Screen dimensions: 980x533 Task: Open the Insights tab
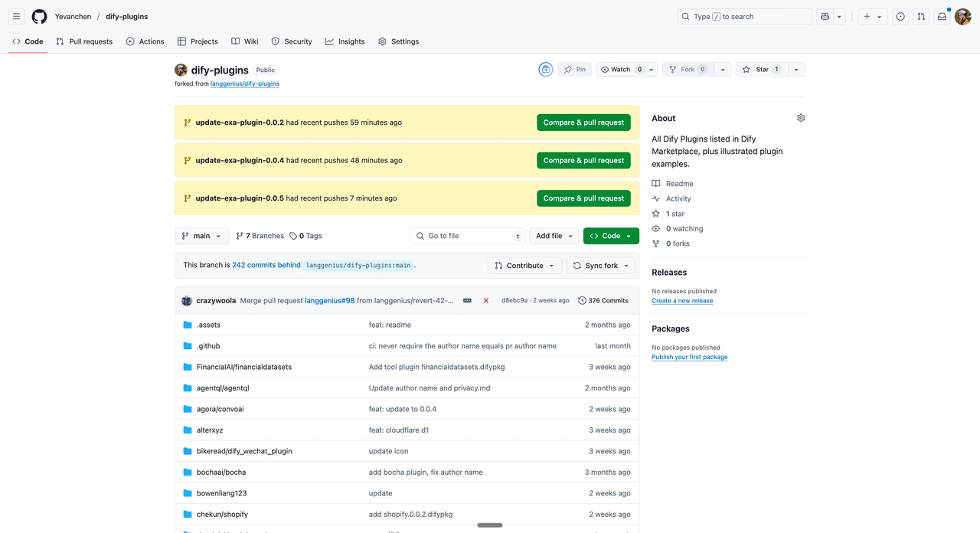click(x=345, y=41)
